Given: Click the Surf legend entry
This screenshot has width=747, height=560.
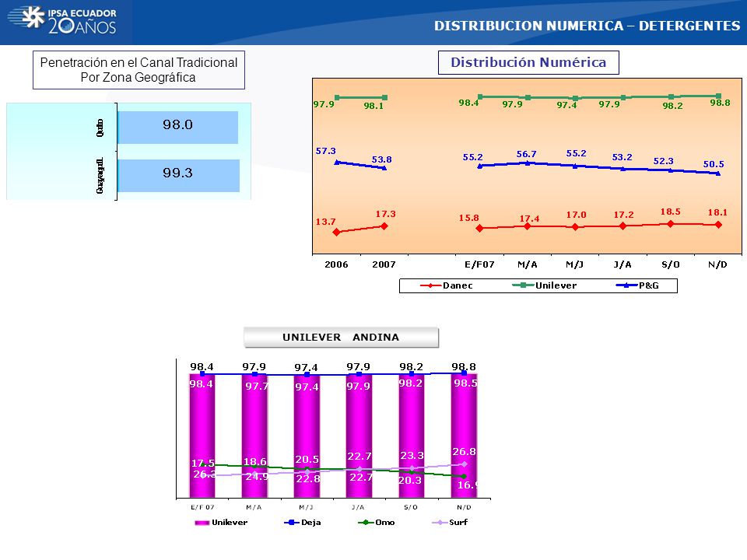Looking at the screenshot, I should click(x=450, y=523).
